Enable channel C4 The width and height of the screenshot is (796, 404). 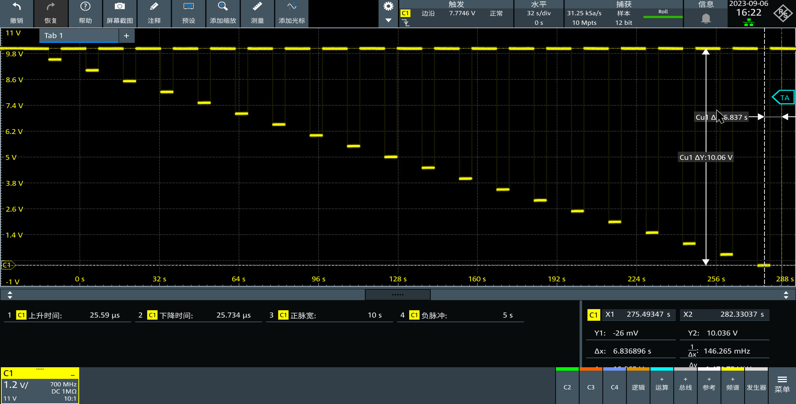point(615,386)
